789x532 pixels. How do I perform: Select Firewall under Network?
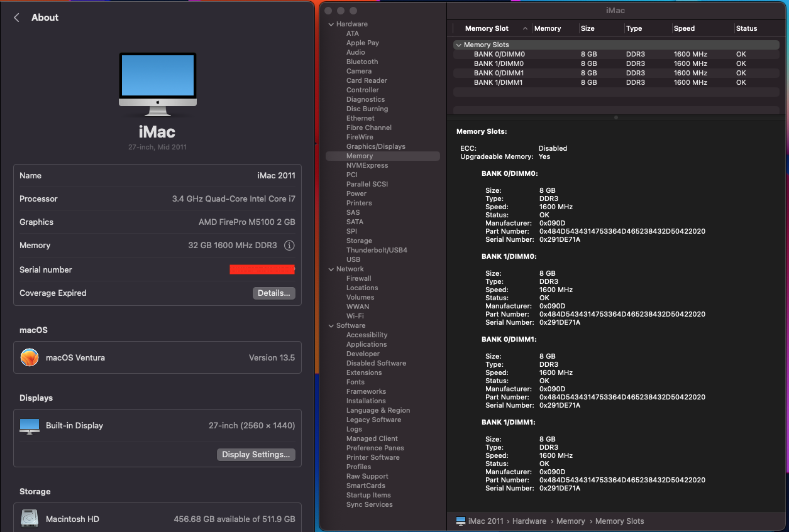point(359,279)
